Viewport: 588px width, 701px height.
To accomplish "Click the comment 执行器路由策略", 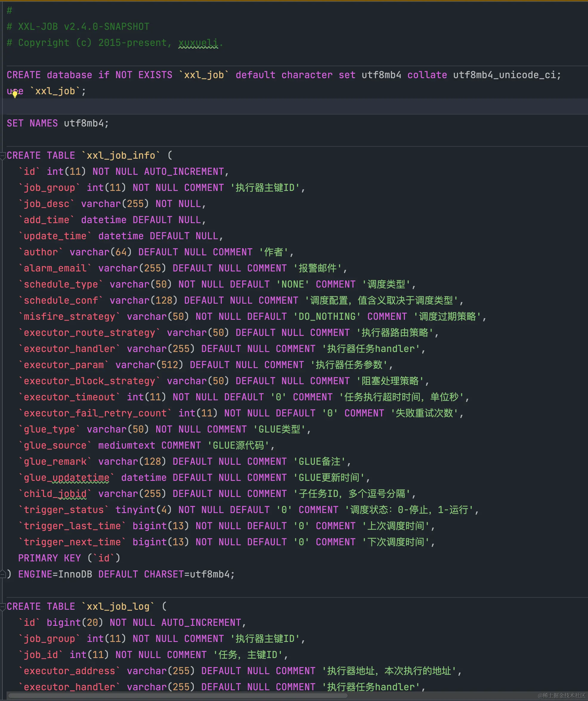I will coord(395,333).
